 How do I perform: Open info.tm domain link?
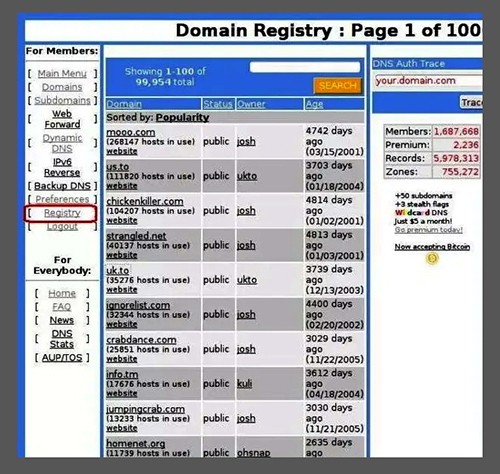122,374
